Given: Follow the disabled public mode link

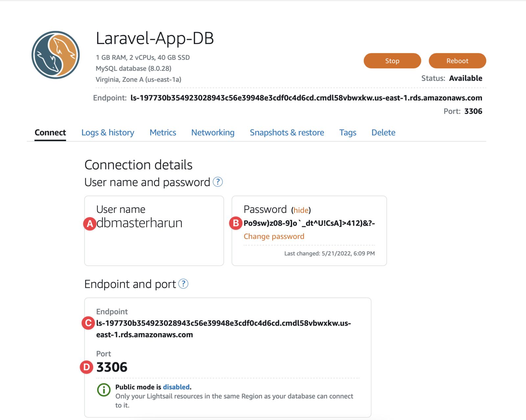Looking at the screenshot, I should 176,387.
